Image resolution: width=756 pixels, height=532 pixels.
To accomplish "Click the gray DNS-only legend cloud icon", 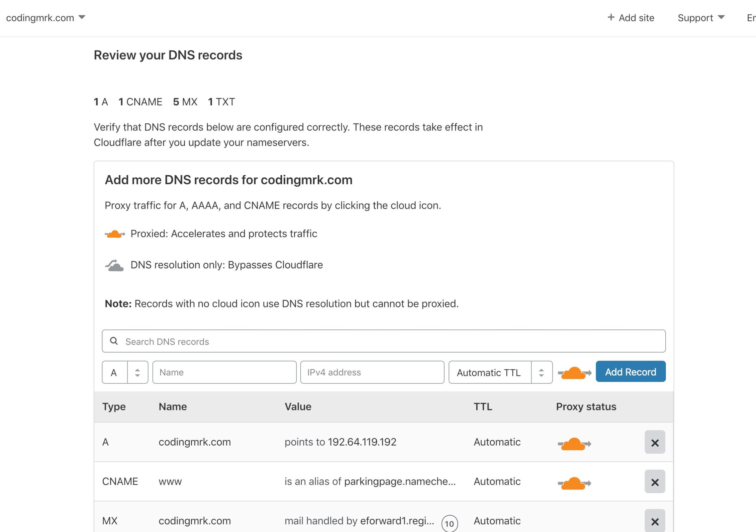I will [x=114, y=265].
